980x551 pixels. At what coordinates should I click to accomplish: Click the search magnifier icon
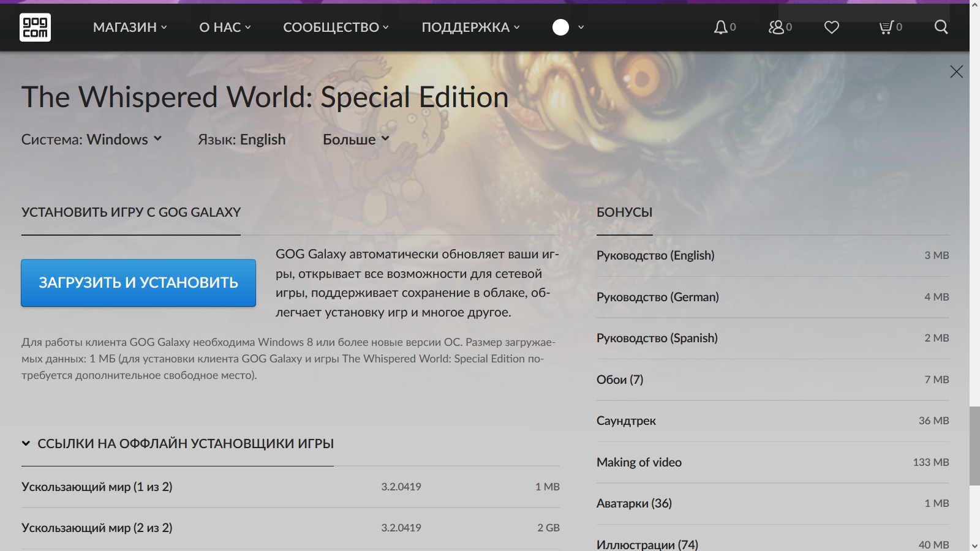tap(940, 27)
